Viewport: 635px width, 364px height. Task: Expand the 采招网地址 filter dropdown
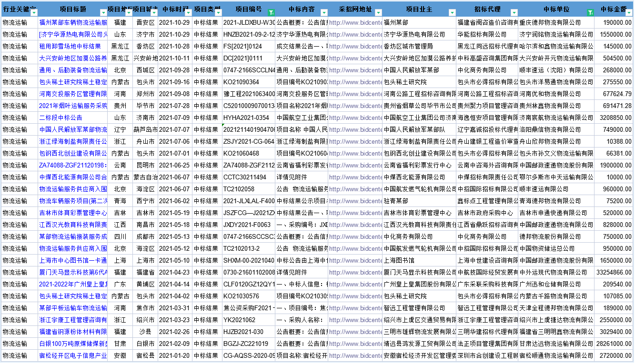(x=377, y=13)
